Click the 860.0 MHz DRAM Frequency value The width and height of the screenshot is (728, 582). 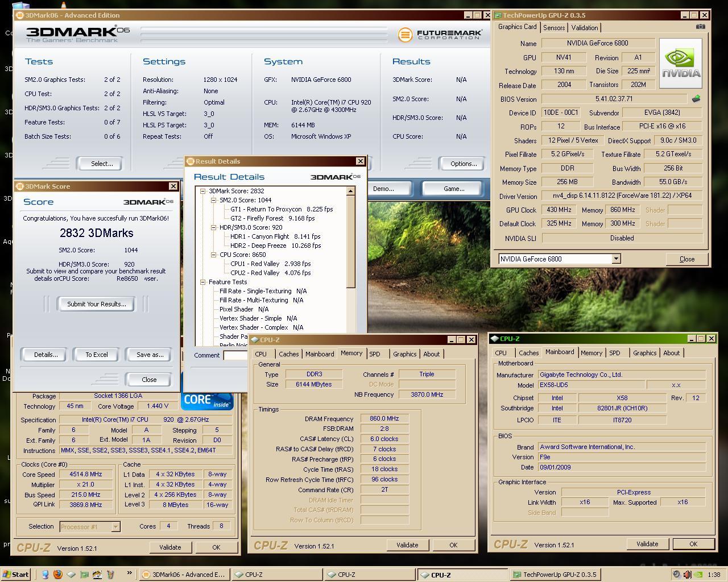point(384,418)
